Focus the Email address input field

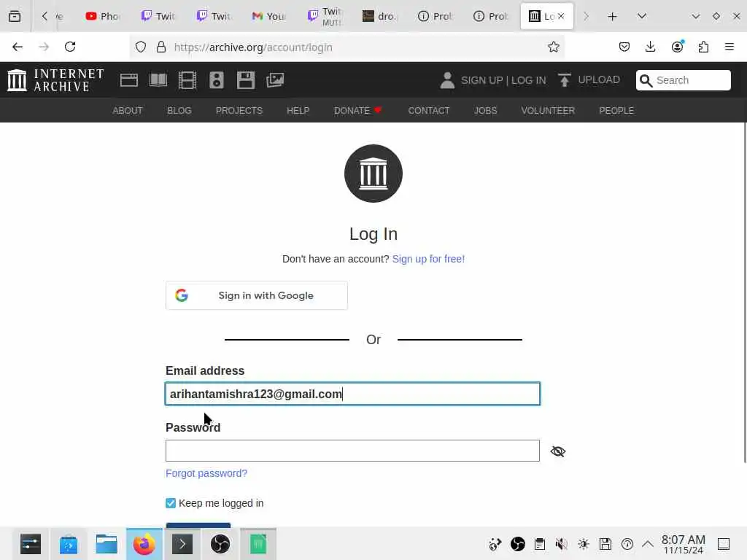[x=352, y=394]
